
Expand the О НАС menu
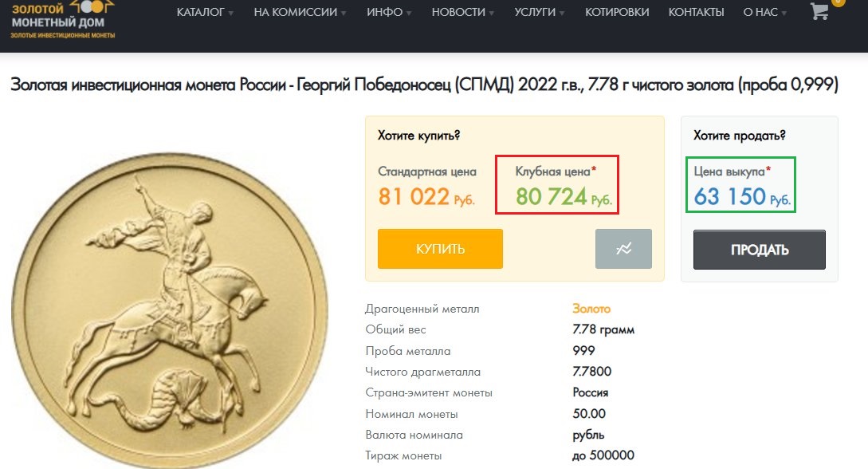(x=764, y=12)
